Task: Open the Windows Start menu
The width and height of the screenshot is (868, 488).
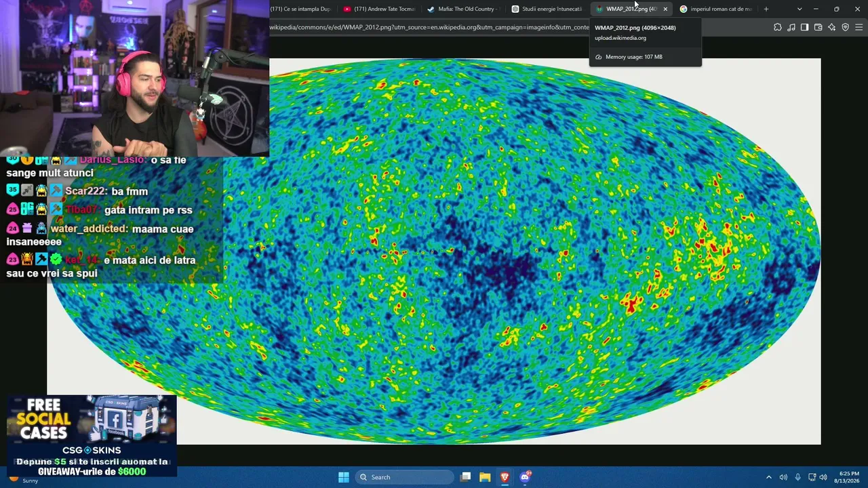Action: point(344,477)
